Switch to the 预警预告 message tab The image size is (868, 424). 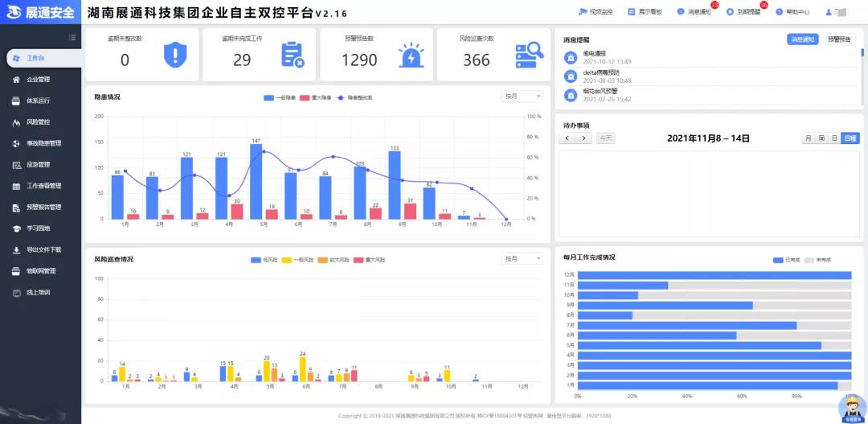click(x=840, y=39)
